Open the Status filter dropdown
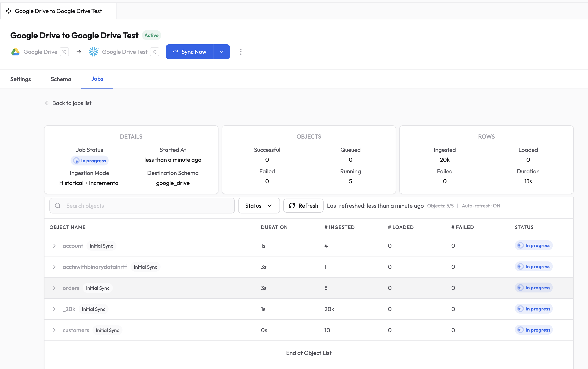Screen dimensions: 588x369 coord(259,206)
